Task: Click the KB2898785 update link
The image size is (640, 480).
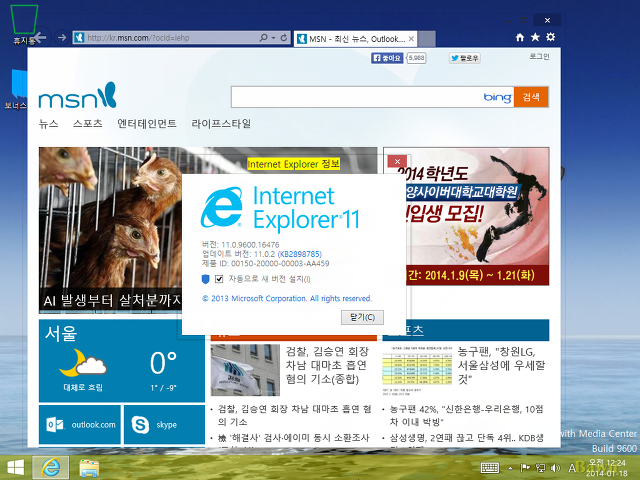Action: coord(300,254)
